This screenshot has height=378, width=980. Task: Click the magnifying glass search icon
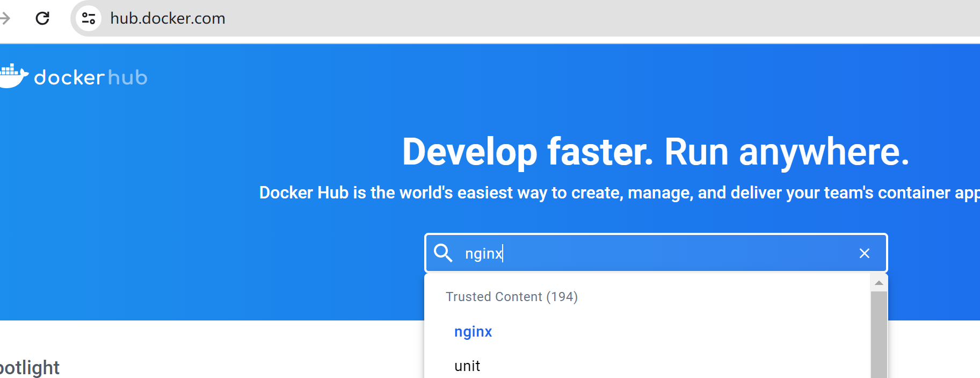[443, 253]
